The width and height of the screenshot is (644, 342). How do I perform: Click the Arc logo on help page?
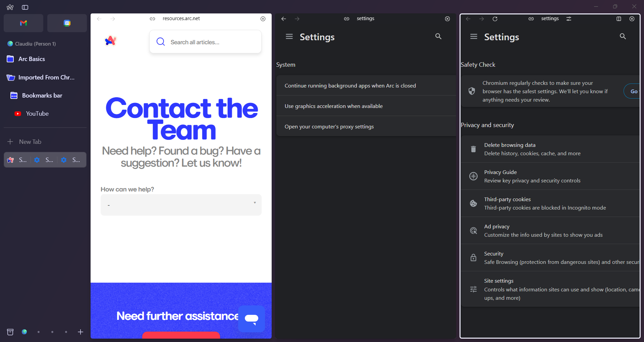click(x=111, y=41)
